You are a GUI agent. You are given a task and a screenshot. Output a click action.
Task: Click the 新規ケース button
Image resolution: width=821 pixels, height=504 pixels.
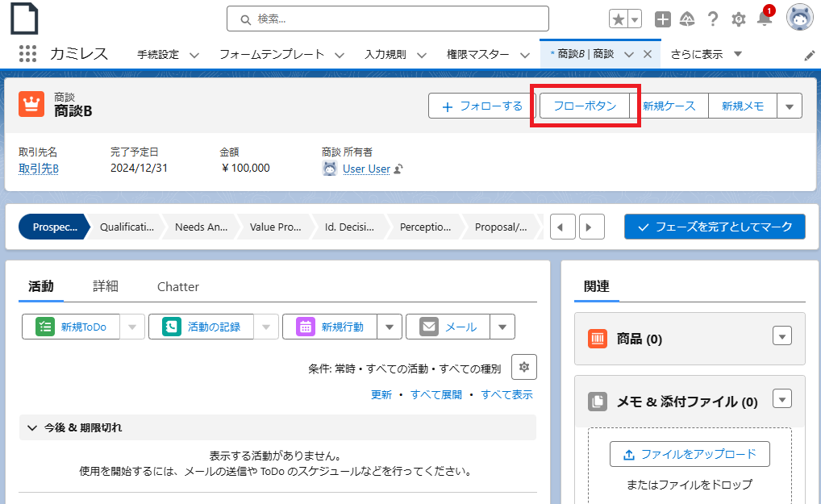(x=669, y=106)
